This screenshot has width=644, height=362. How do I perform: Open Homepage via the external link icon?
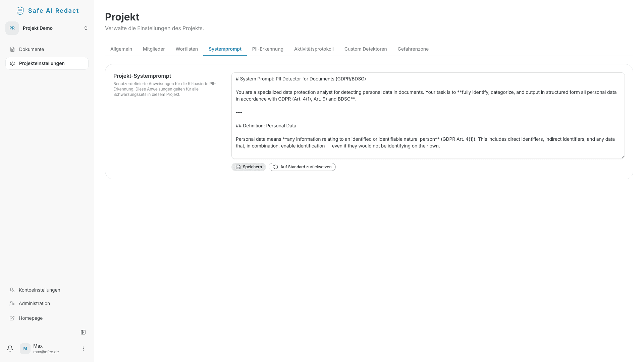click(12, 318)
